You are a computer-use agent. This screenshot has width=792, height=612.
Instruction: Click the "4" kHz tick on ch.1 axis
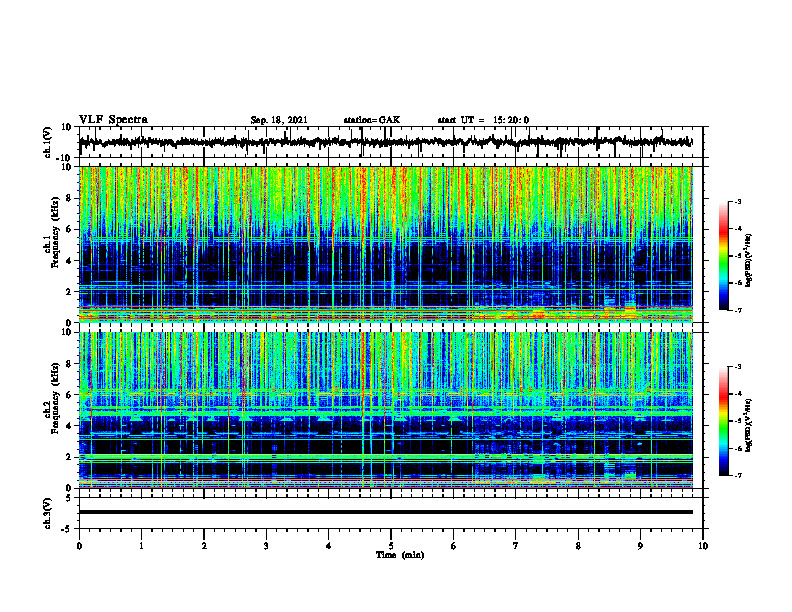point(69,261)
